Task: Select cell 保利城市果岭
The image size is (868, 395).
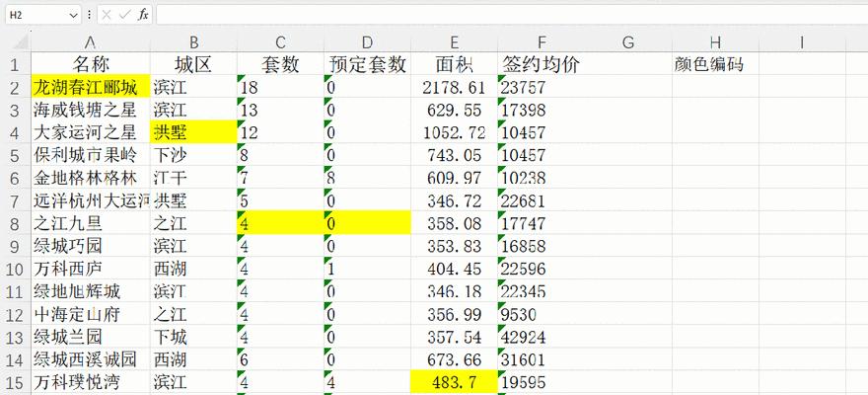Action: pos(90,155)
